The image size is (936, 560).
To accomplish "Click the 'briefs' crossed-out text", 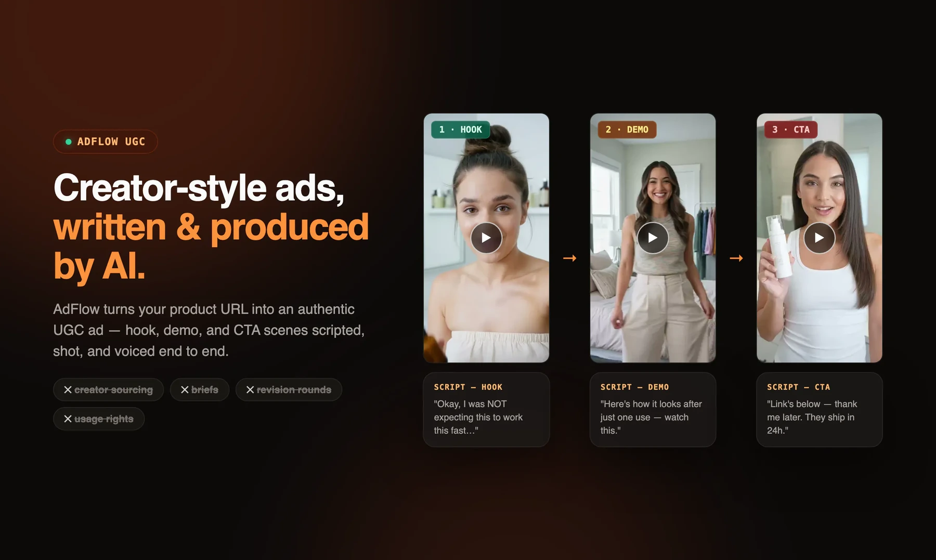I will point(205,390).
